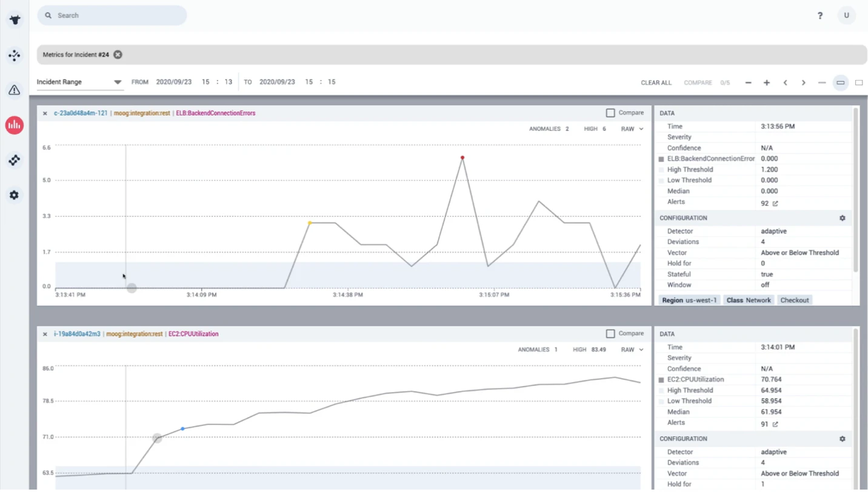
Task: Toggle the medium chart height view
Action: pos(840,83)
